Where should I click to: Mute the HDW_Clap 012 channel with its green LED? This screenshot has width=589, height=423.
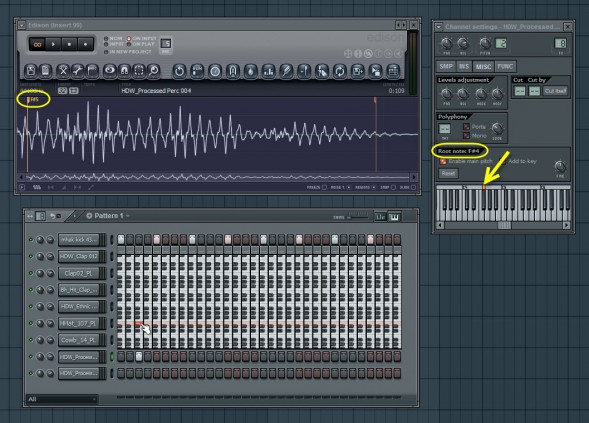[x=31, y=256]
